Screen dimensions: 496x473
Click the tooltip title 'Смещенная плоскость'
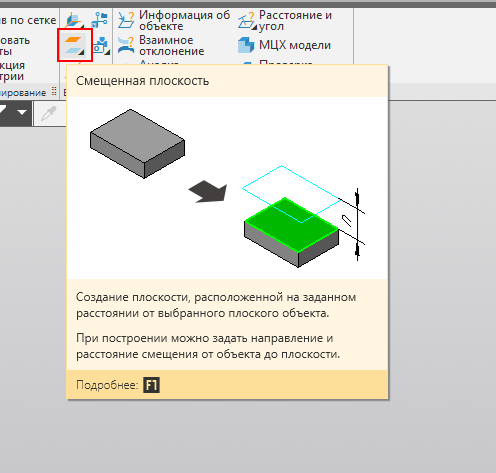(x=142, y=81)
